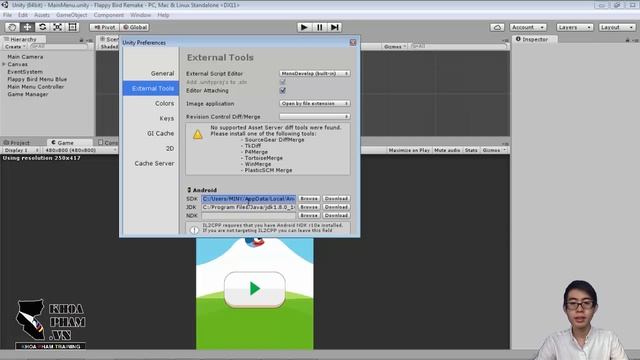The image size is (640, 360).
Task: Select Flappy Bird Menu Blue object
Action: click(37, 79)
